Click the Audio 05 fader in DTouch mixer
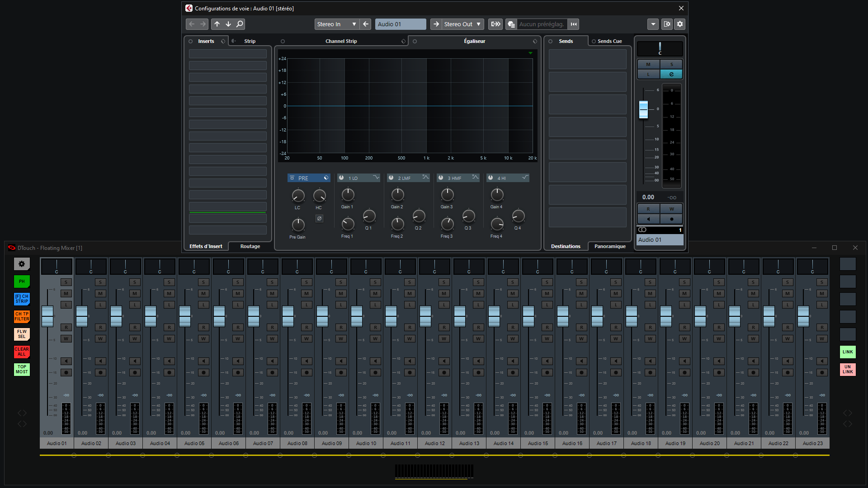Image resolution: width=868 pixels, height=488 pixels. click(185, 316)
